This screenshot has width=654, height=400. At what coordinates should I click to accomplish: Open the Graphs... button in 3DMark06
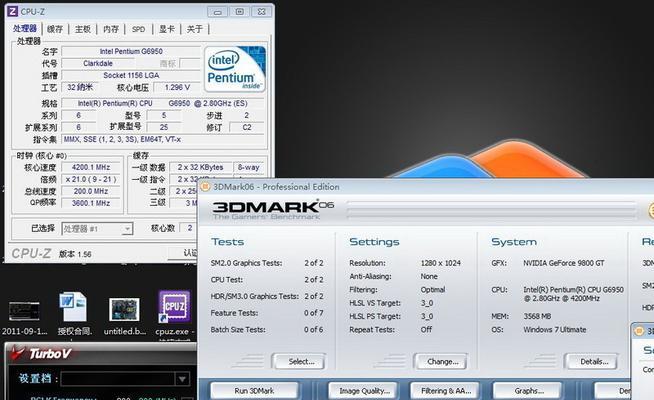pyautogui.click(x=529, y=391)
